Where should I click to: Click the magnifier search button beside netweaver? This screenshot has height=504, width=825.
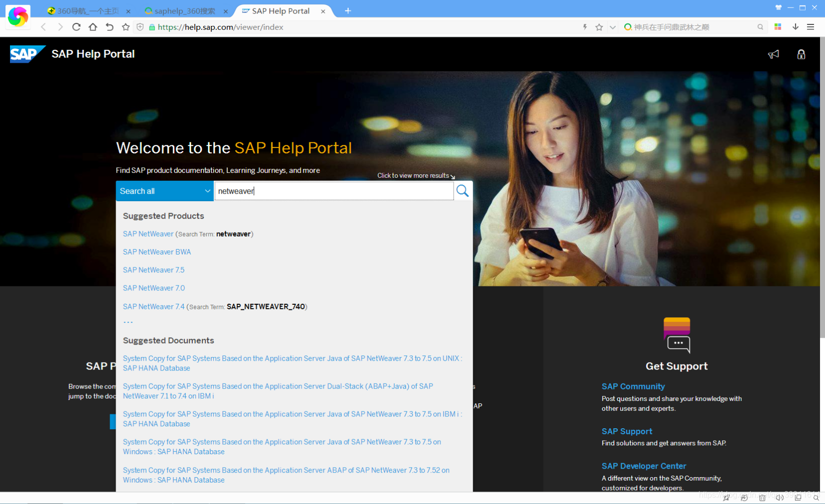463,191
